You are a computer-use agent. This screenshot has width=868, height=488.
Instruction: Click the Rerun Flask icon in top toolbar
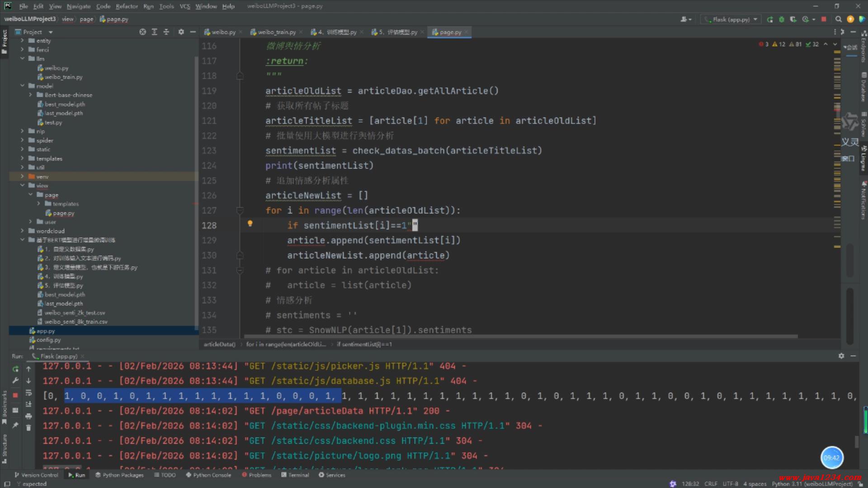[770, 19]
